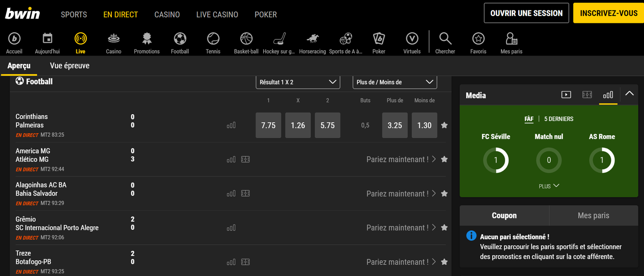644x276 pixels.
Task: Show pitch view in Media panel
Action: 587,95
